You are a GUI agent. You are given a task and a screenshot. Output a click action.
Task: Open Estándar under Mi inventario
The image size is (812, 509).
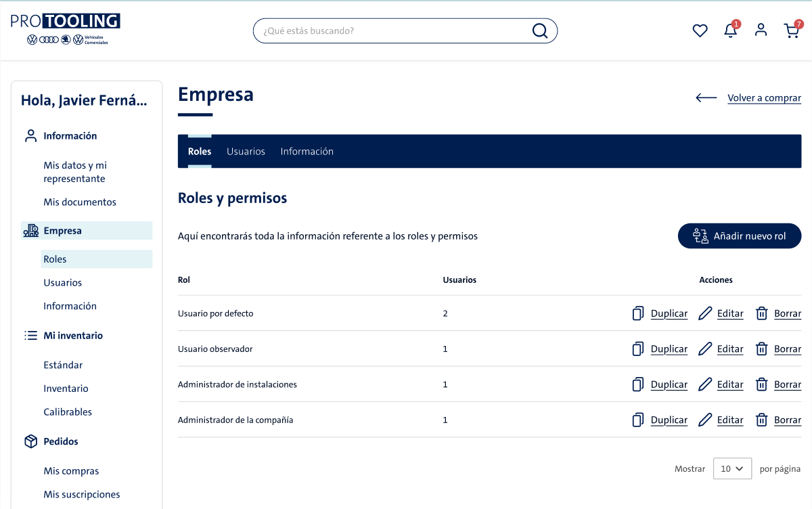pyautogui.click(x=63, y=365)
